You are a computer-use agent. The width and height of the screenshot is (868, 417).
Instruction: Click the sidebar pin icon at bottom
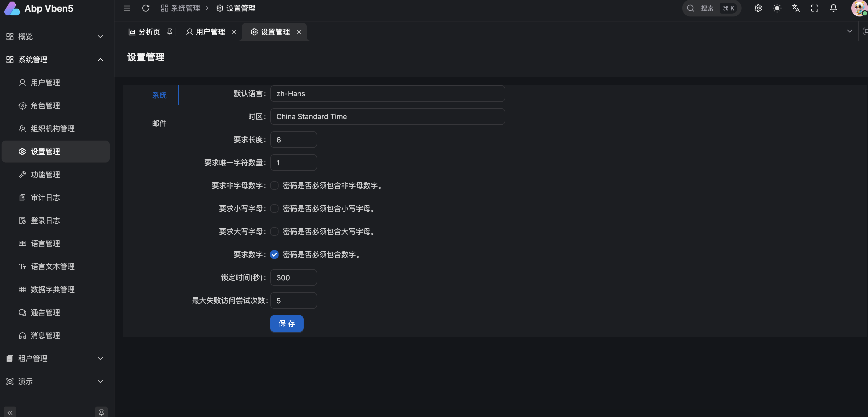pos(101,412)
